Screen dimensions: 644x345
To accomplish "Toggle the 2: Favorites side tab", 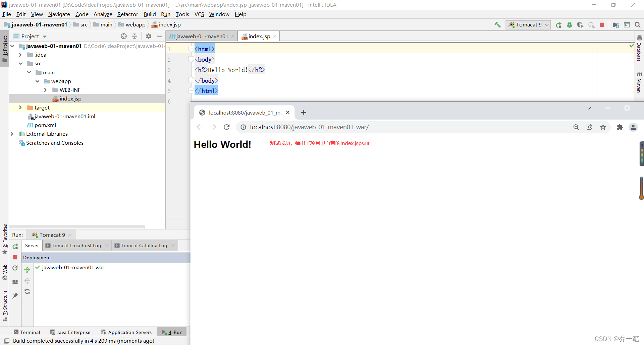I will pyautogui.click(x=5, y=239).
